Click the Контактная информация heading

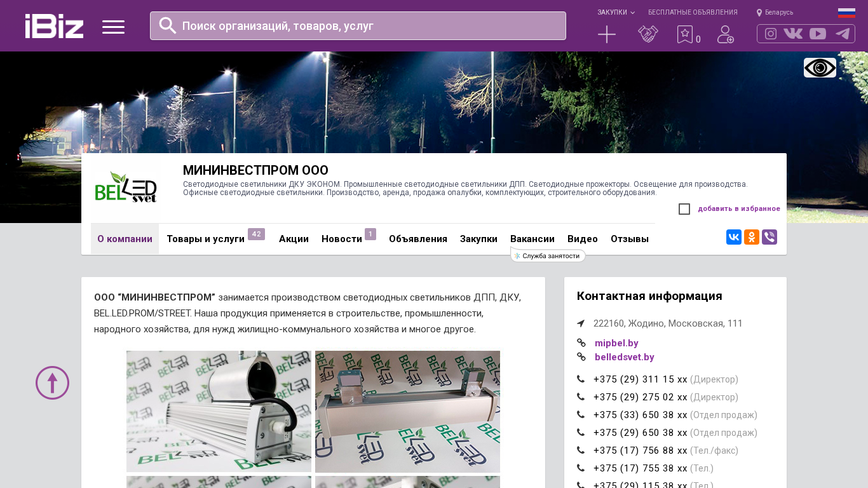click(x=649, y=296)
